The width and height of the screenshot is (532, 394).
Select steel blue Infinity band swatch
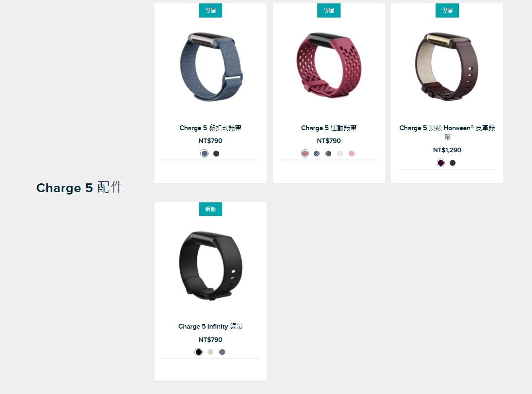point(222,352)
